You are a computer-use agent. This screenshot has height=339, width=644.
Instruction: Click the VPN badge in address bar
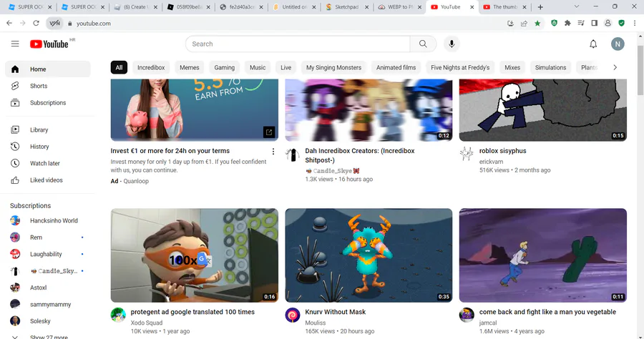click(54, 24)
